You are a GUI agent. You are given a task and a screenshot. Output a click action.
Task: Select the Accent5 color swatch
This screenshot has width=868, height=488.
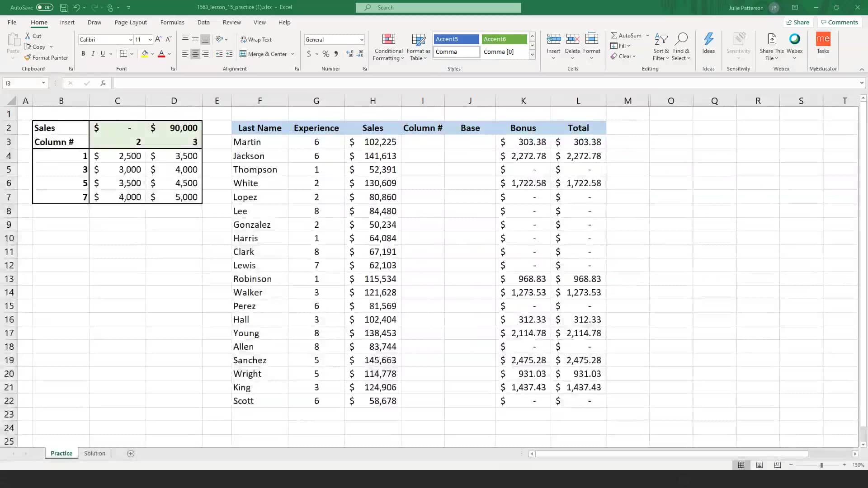coord(457,38)
